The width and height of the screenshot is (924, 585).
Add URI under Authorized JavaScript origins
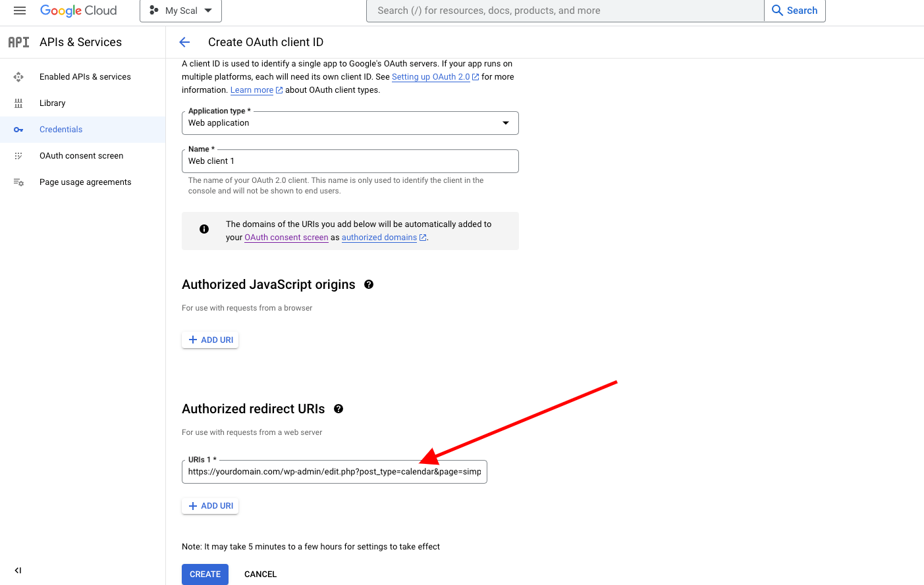[210, 340]
